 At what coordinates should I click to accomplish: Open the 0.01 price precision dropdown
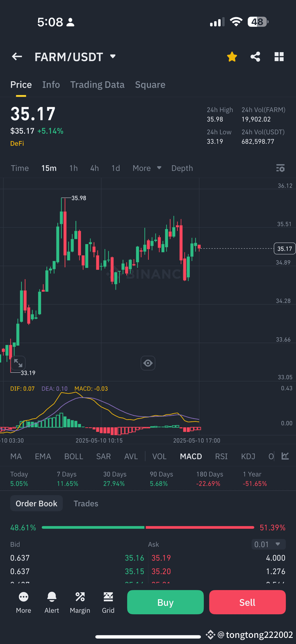point(268,544)
